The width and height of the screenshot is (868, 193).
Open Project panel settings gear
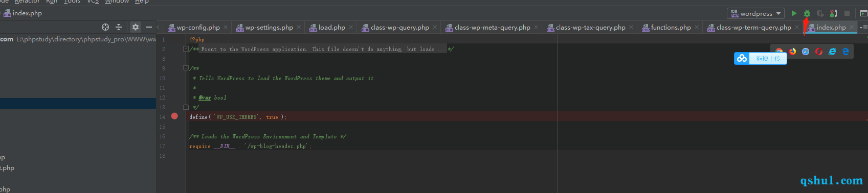click(x=136, y=27)
